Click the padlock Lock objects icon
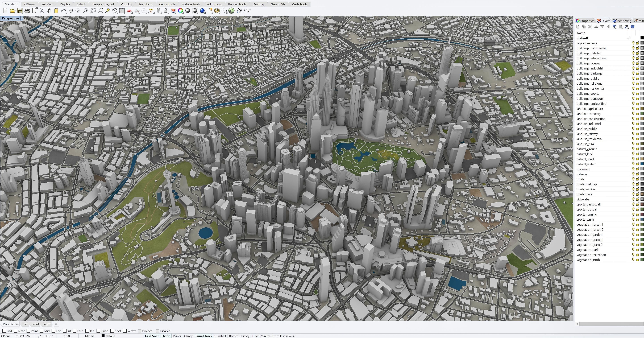The image size is (644, 338). [x=166, y=10]
